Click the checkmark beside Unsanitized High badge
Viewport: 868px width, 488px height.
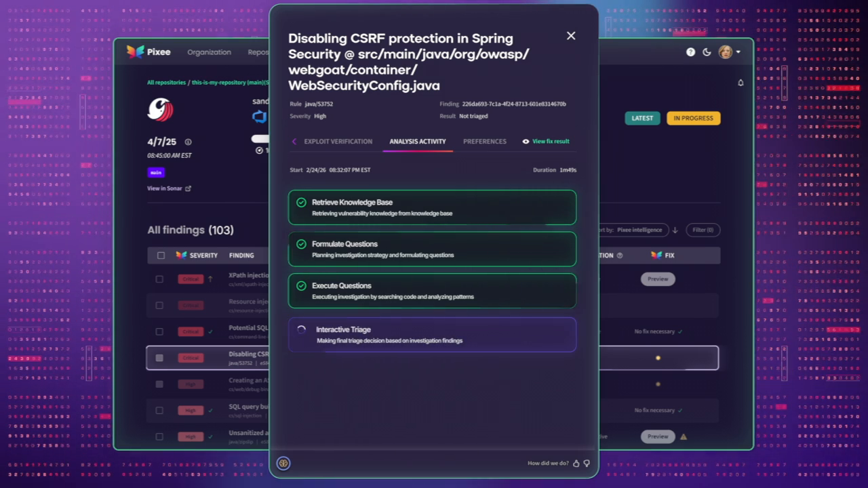pos(211,437)
